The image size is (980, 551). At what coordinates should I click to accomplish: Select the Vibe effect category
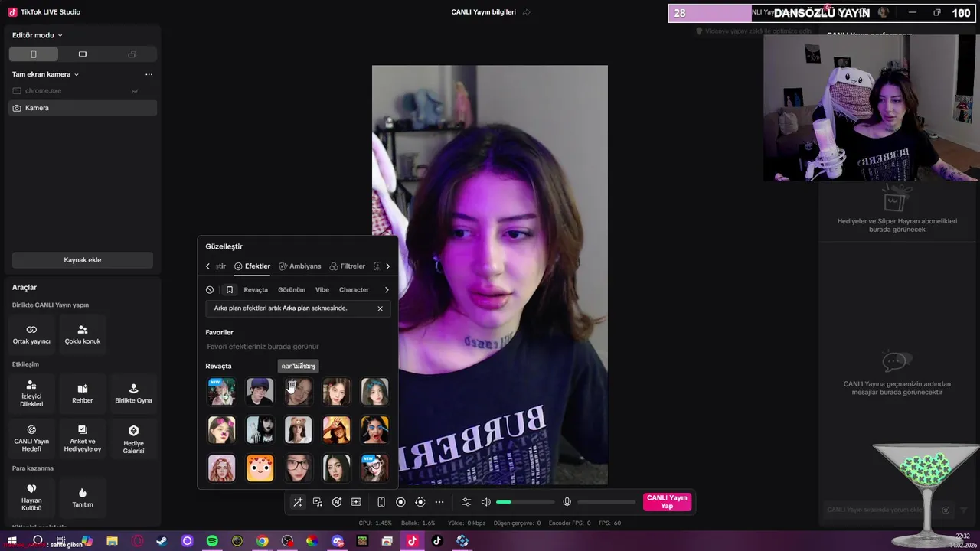coord(322,290)
